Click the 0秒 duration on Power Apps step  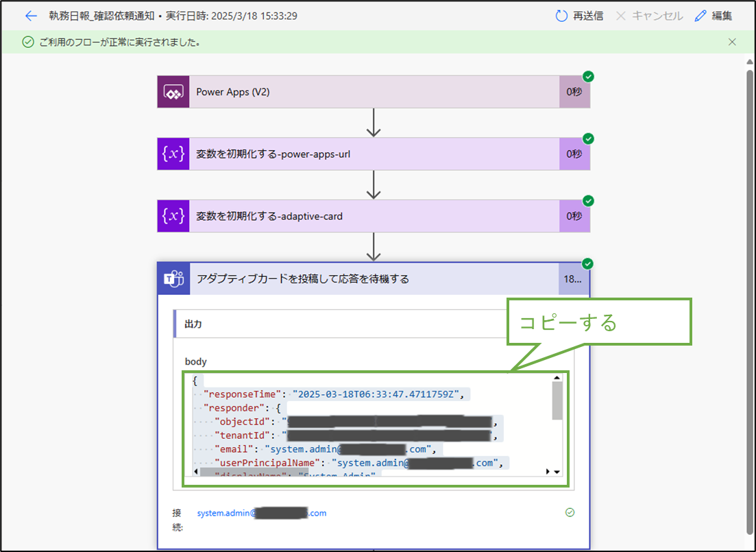pyautogui.click(x=574, y=92)
